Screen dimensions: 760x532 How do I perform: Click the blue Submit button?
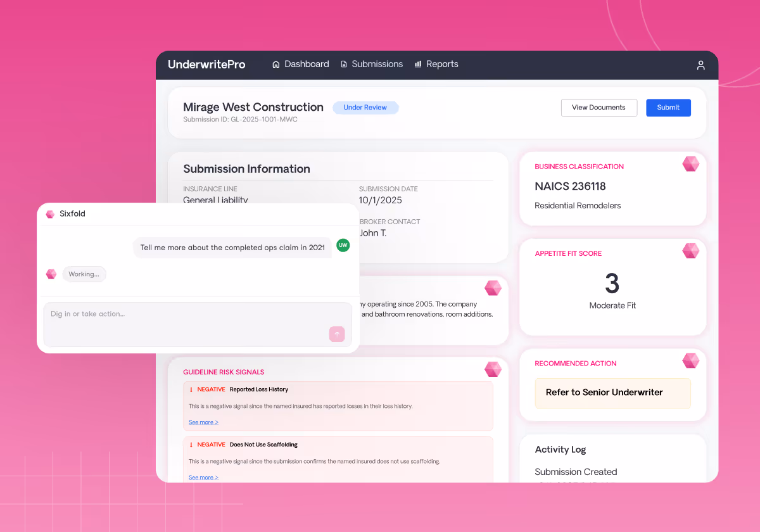click(668, 108)
